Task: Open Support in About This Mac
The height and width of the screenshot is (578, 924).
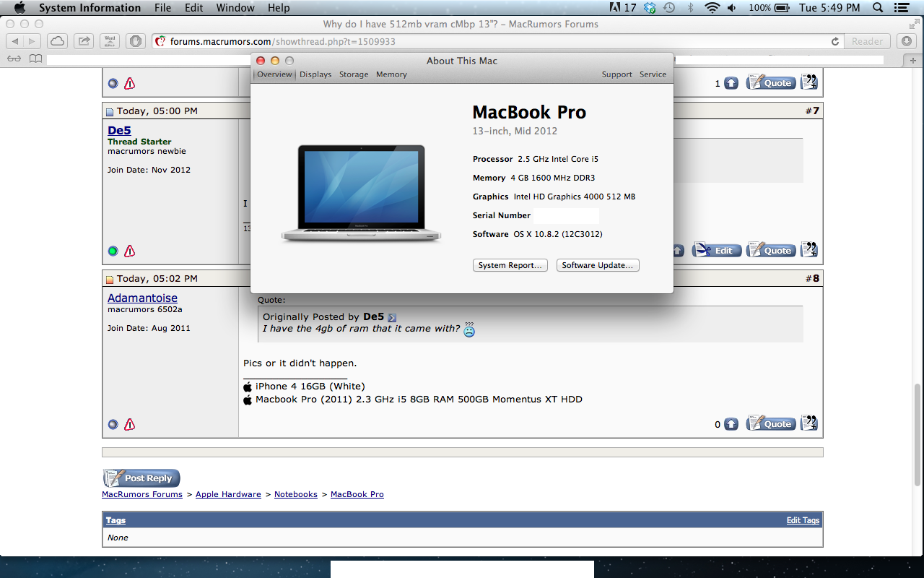Action: pos(616,74)
